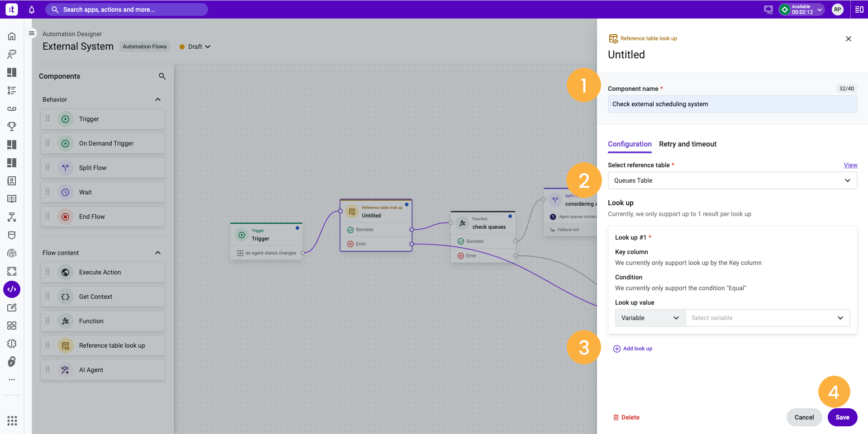Click the Talkdesk logo icon
This screenshot has width=868, height=434.
click(x=12, y=9)
